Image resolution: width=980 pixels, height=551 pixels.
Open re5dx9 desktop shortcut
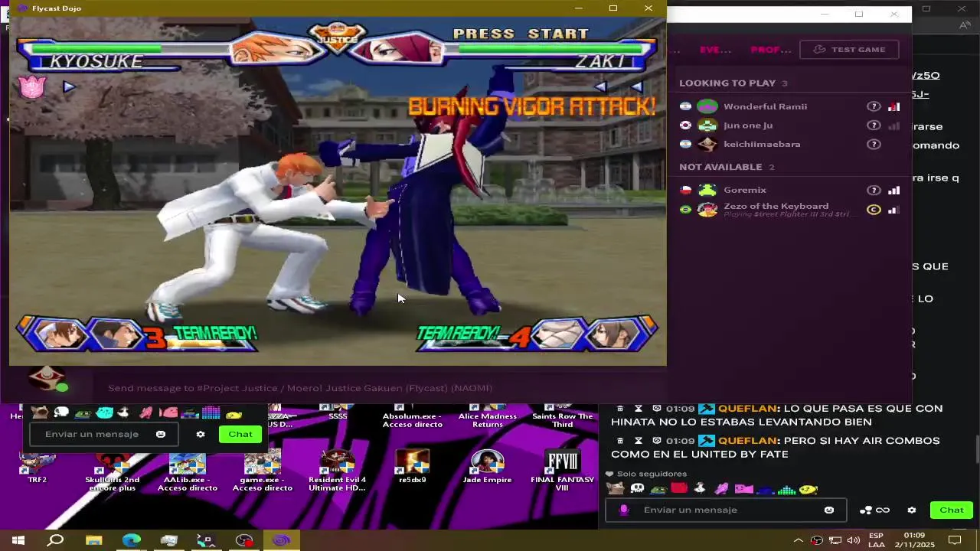pos(413,468)
